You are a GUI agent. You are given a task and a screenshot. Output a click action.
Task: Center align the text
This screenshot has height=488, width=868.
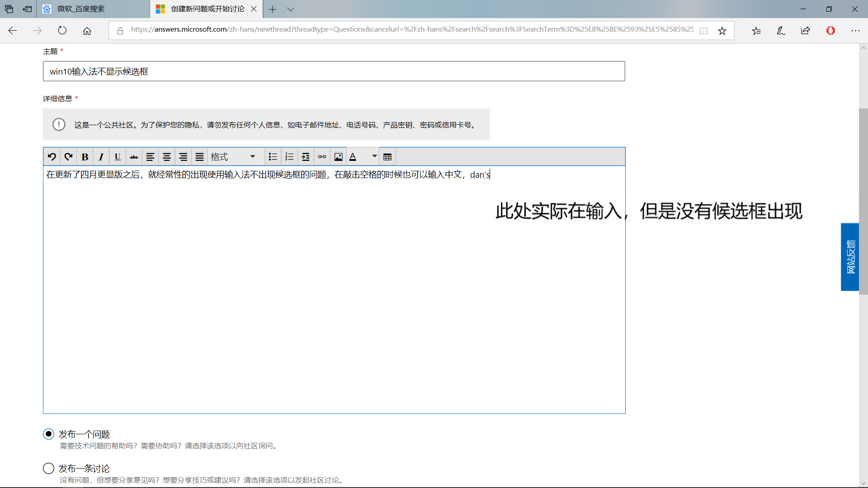pos(166,157)
